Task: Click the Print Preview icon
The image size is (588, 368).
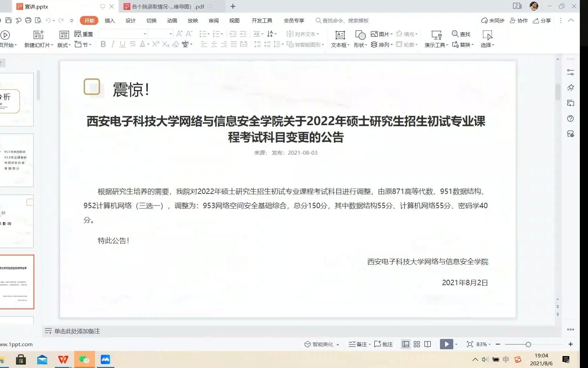Action: pyautogui.click(x=38, y=20)
